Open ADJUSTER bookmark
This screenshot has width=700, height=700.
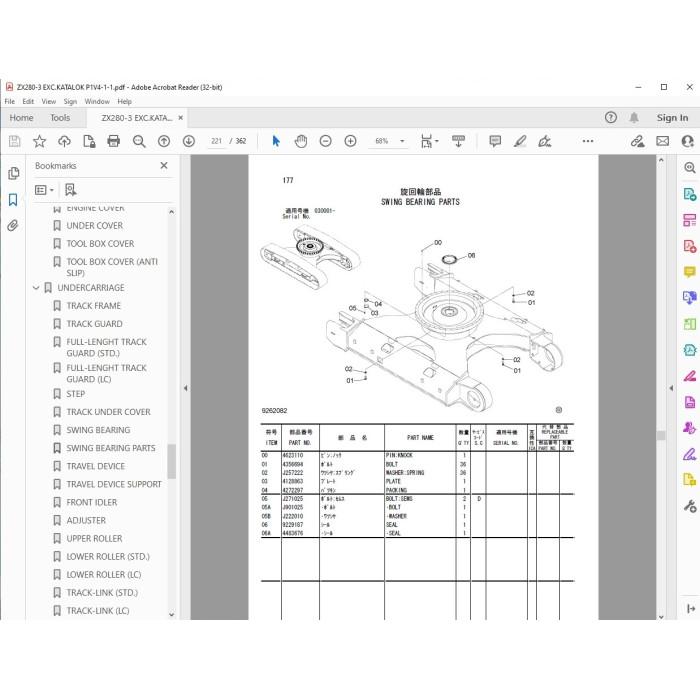(86, 521)
